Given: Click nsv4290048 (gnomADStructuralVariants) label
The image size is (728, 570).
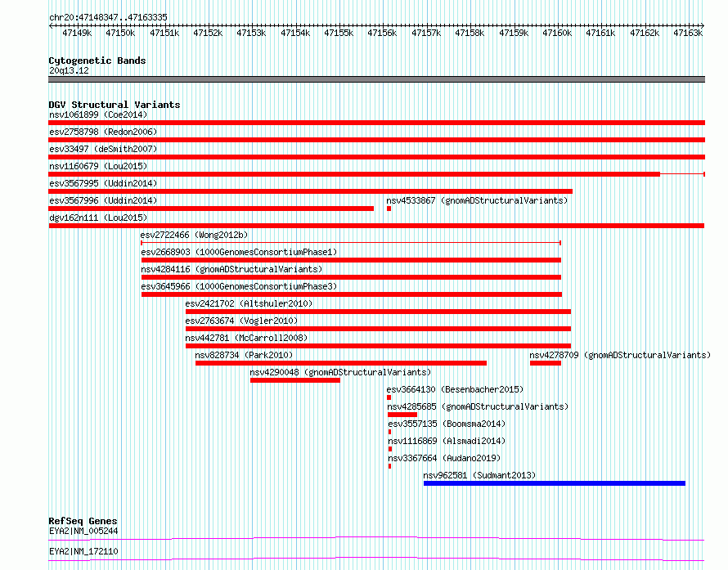Looking at the screenshot, I should click(340, 372).
